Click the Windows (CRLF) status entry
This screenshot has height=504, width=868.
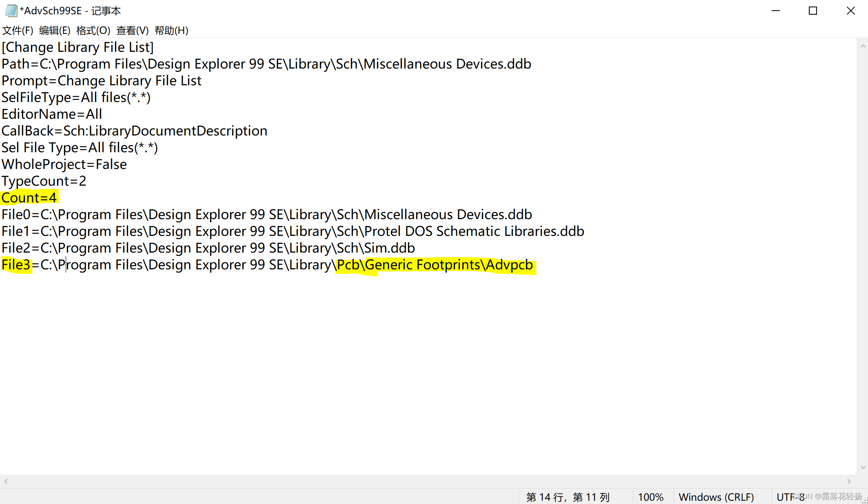pos(716,497)
